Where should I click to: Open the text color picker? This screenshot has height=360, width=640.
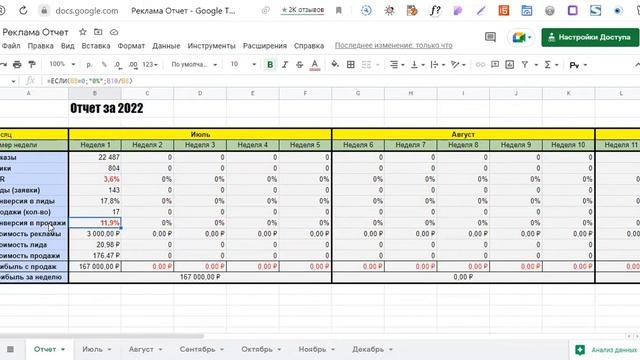tap(314, 64)
